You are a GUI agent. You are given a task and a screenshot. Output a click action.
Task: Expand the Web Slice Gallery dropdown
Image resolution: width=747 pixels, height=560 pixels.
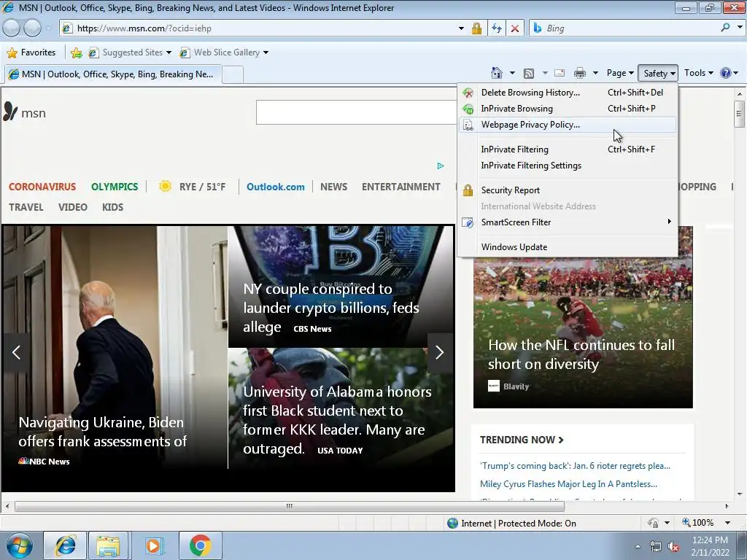pos(266,52)
